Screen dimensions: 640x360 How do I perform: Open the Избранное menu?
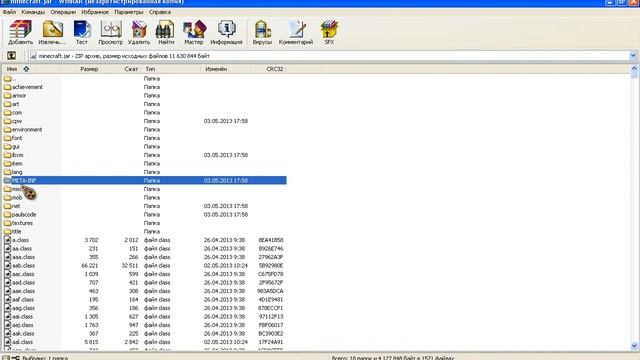(x=95, y=12)
